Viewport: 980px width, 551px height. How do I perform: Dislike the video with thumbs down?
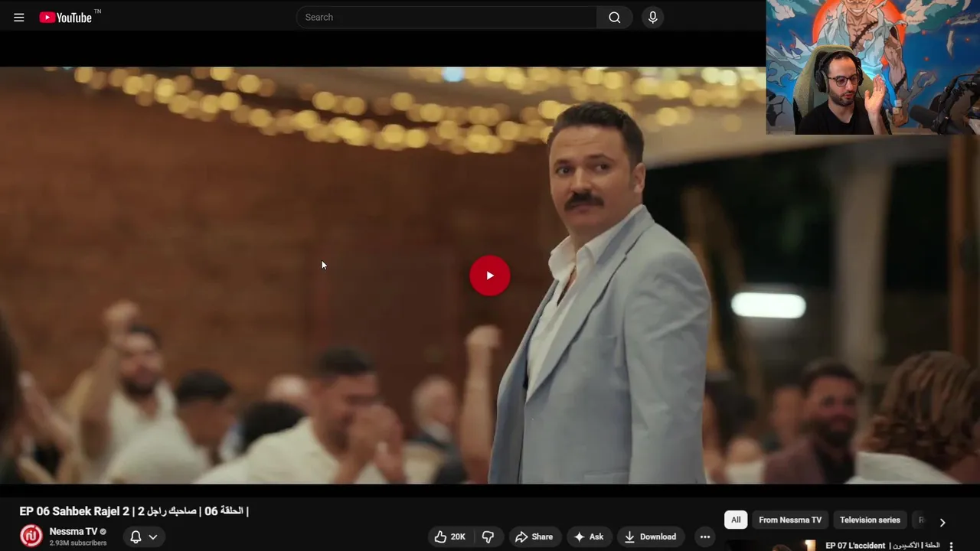coord(488,536)
